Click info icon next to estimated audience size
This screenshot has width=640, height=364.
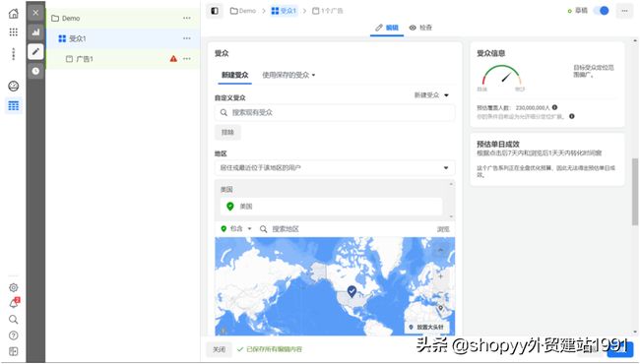pyautogui.click(x=554, y=107)
